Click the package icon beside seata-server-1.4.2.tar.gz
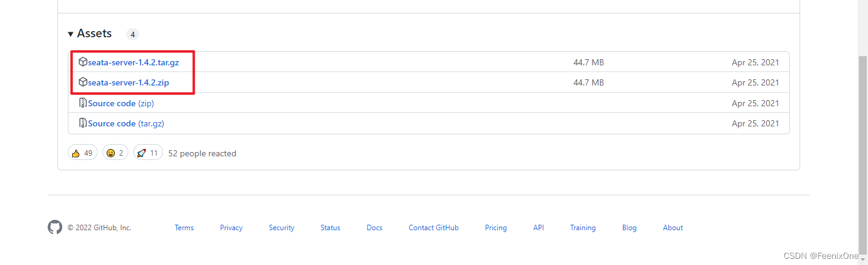The width and height of the screenshot is (868, 265). [83, 62]
